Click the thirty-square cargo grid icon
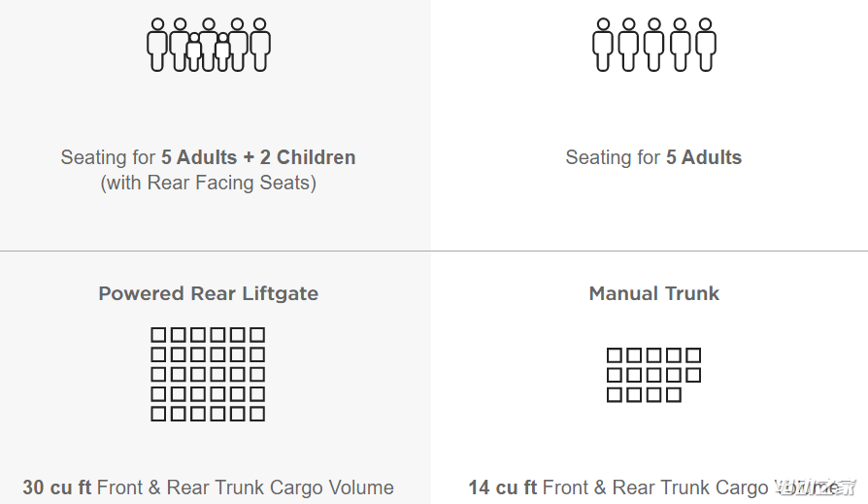This screenshot has width=868, height=504. pyautogui.click(x=208, y=375)
